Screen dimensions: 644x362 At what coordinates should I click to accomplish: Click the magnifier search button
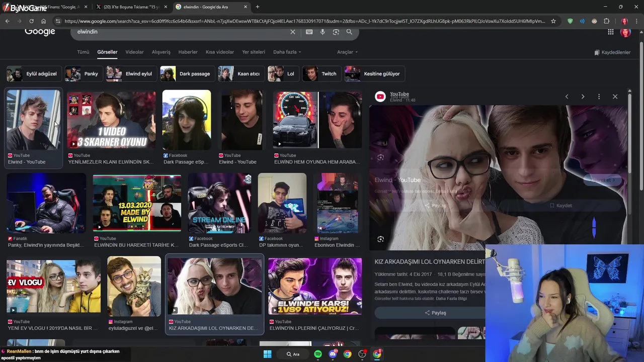349,32
